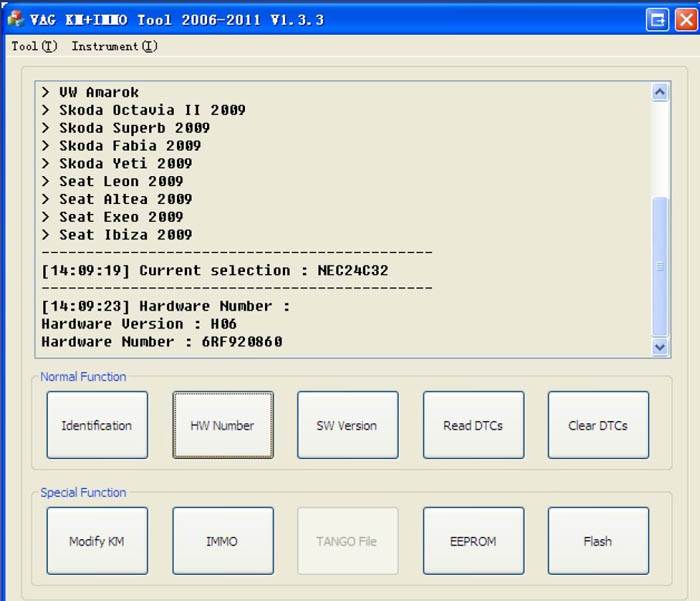The image size is (700, 601).
Task: Click the '[14:09:23] Hardware Number :' line
Action: 166,306
